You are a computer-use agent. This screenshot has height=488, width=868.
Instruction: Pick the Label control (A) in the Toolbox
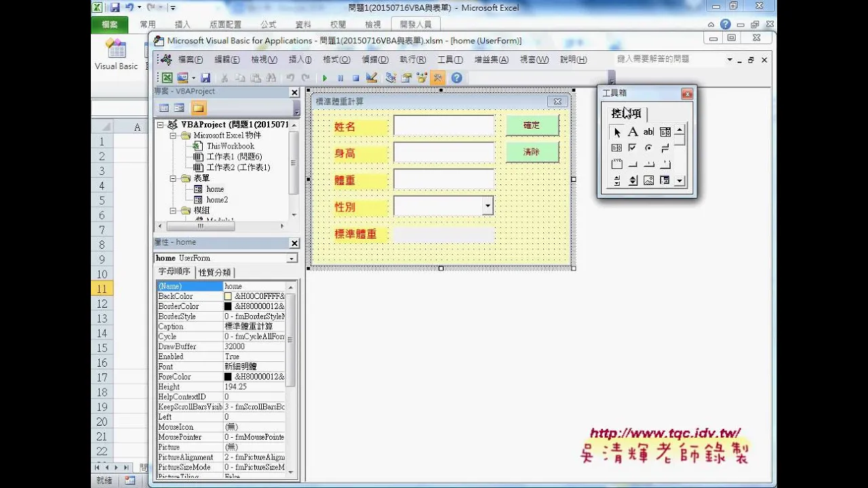pyautogui.click(x=633, y=132)
